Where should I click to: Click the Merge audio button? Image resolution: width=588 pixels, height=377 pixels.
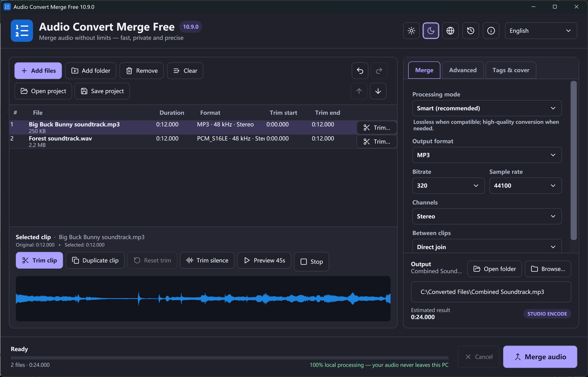coord(540,357)
